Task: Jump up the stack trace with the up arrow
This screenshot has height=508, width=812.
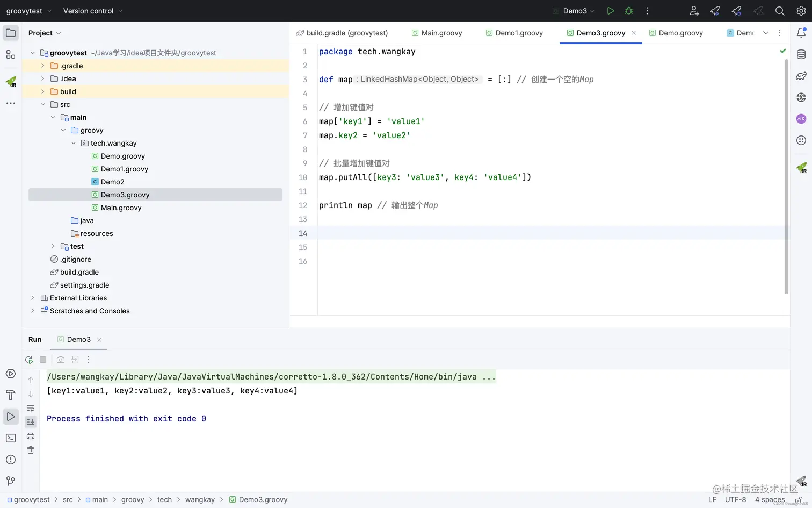Action: click(31, 380)
